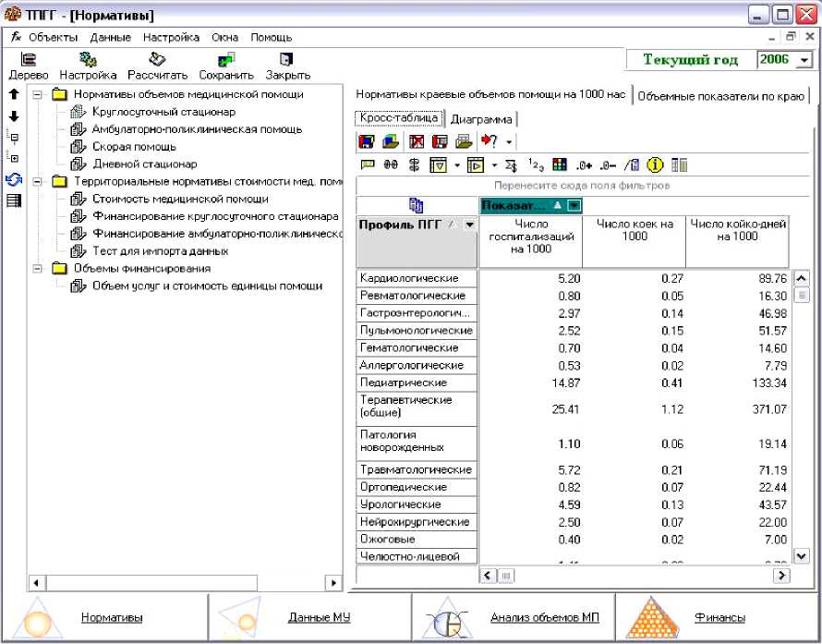Click the Финансы link at bottom

pyautogui.click(x=721, y=617)
